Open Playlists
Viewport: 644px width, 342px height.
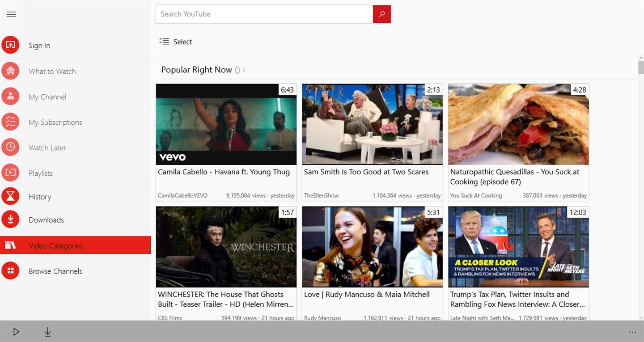coord(75,173)
